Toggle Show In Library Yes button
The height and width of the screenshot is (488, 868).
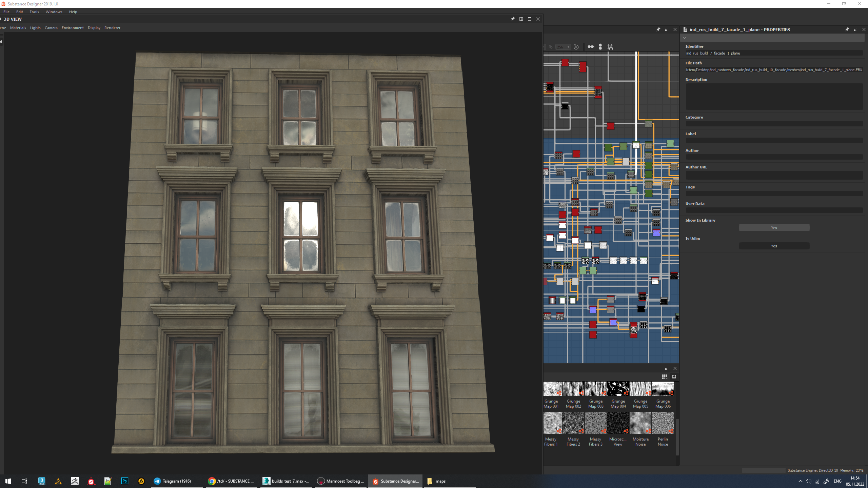click(x=774, y=228)
